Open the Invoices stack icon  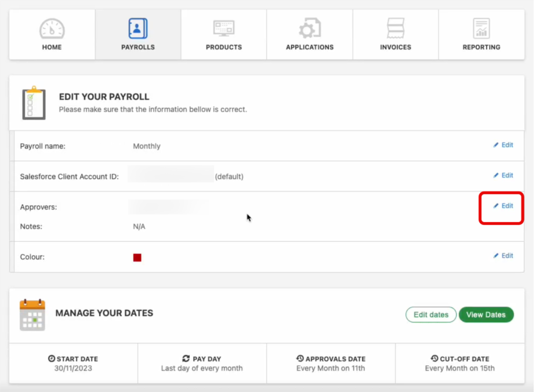click(395, 27)
